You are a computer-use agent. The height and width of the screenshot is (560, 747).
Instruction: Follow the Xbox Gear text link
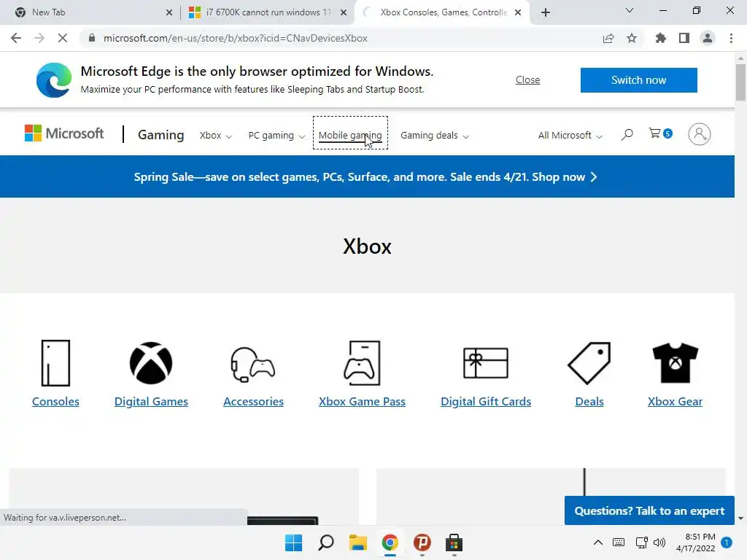(675, 402)
